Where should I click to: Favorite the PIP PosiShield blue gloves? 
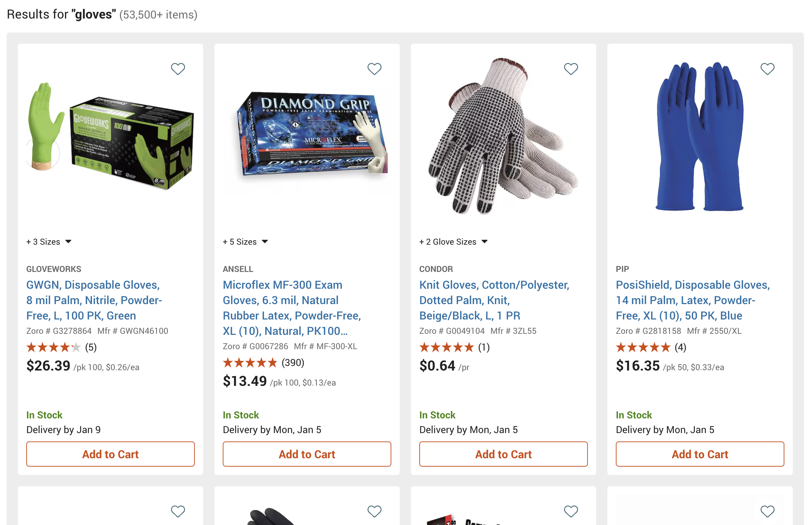click(767, 69)
